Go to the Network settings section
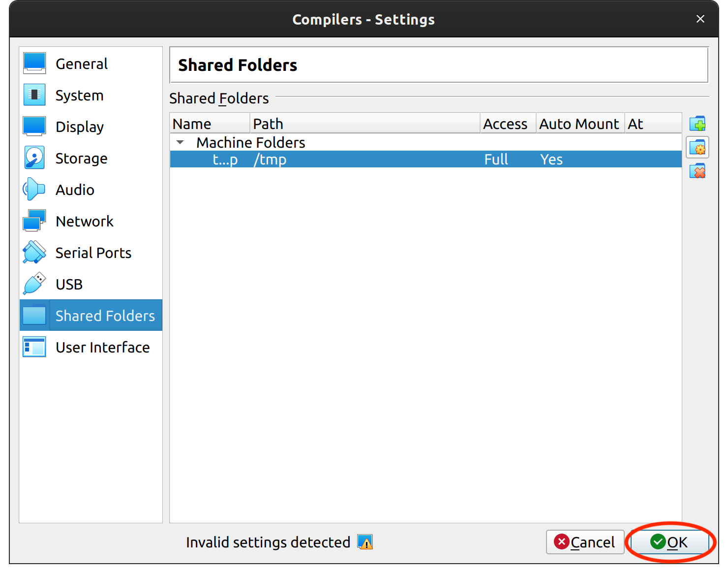The width and height of the screenshot is (728, 573). click(84, 222)
